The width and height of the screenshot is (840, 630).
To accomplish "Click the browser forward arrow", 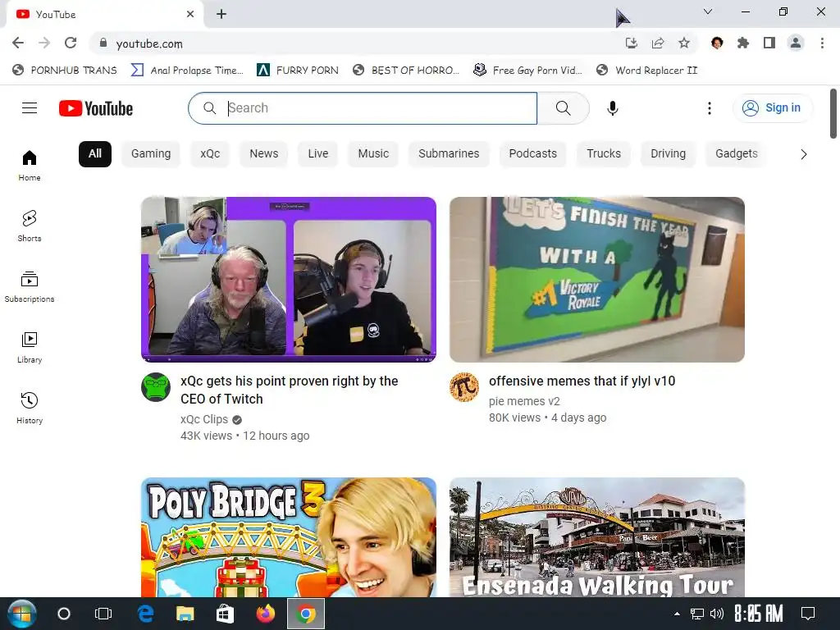I will click(x=44, y=43).
